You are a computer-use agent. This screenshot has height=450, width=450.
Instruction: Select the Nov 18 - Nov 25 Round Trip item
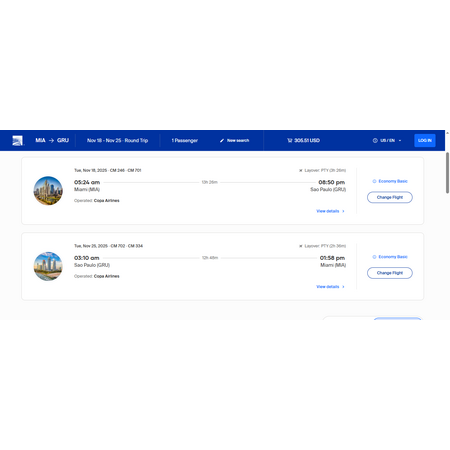(x=117, y=140)
